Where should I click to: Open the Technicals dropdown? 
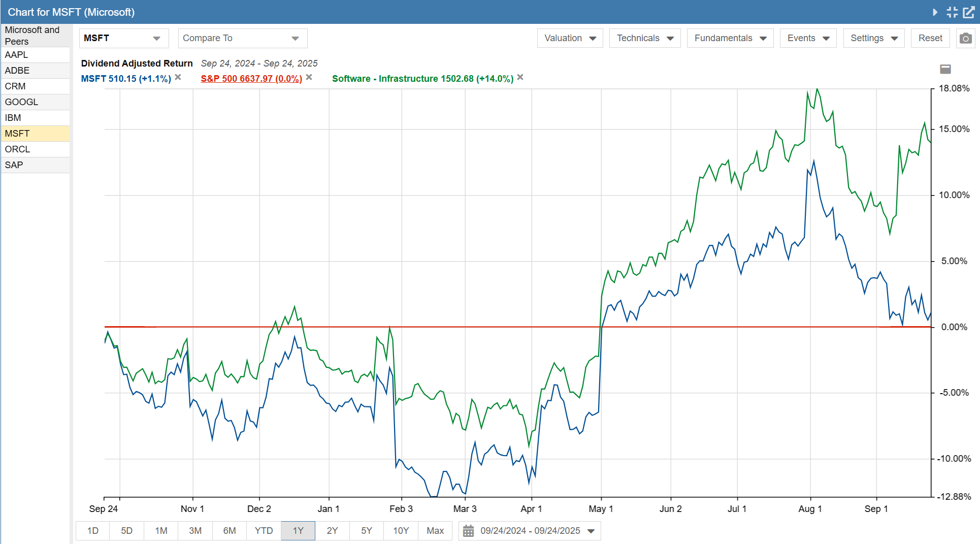644,38
